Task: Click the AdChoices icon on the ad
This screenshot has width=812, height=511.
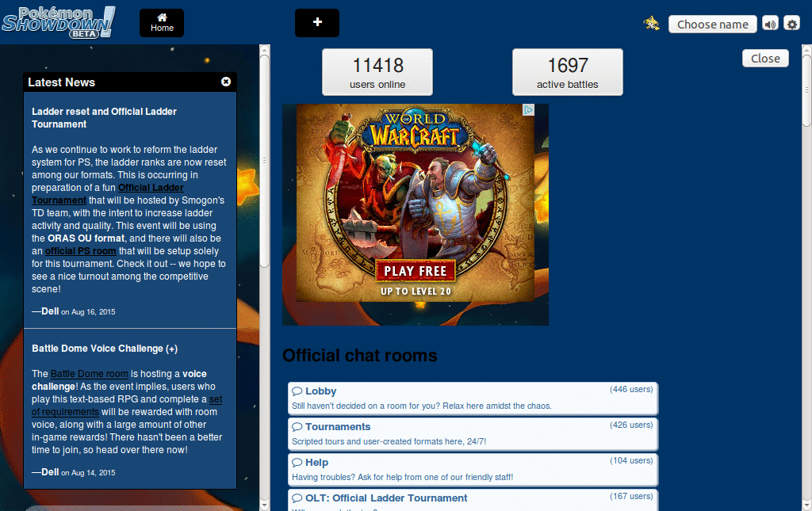Action: click(527, 109)
